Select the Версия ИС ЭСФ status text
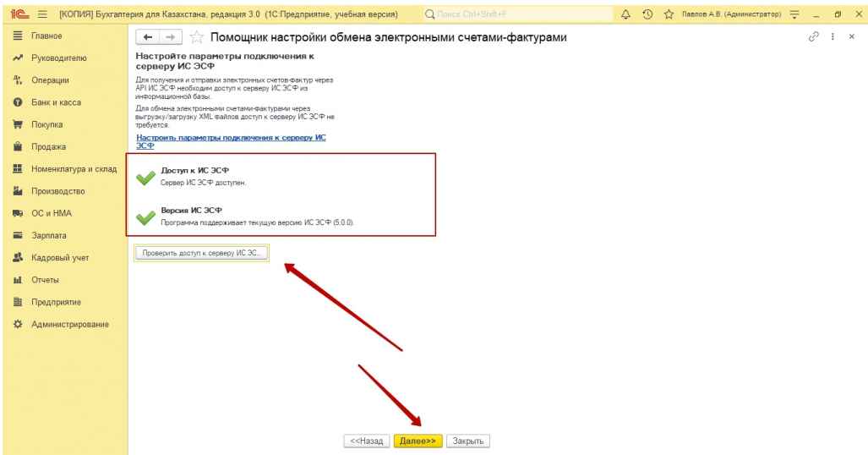The image size is (868, 455). (x=192, y=210)
